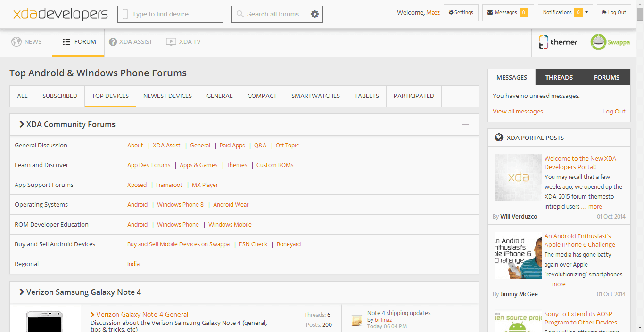Open the GENERAL forums tab

pos(220,96)
